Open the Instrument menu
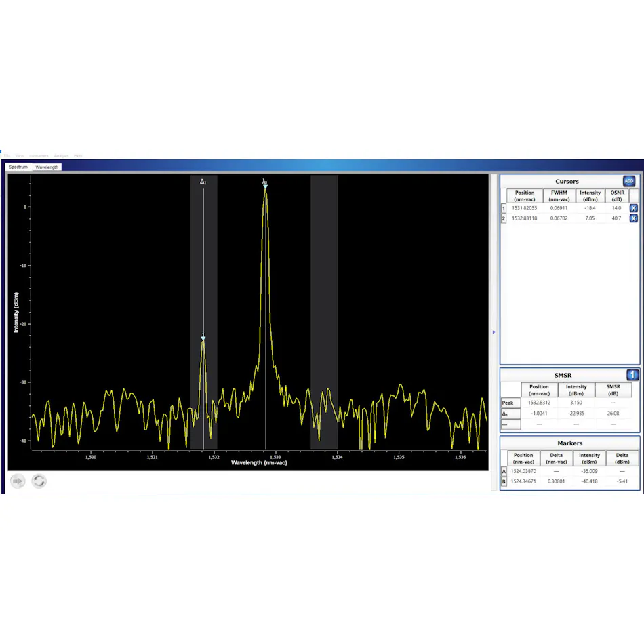 (39, 155)
